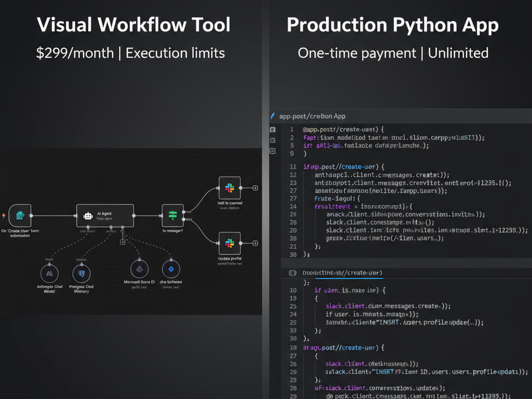Select the Anthropic Chat Model sub-node circle
Image resolution: width=532 pixels, height=399 pixels.
pos(49,273)
